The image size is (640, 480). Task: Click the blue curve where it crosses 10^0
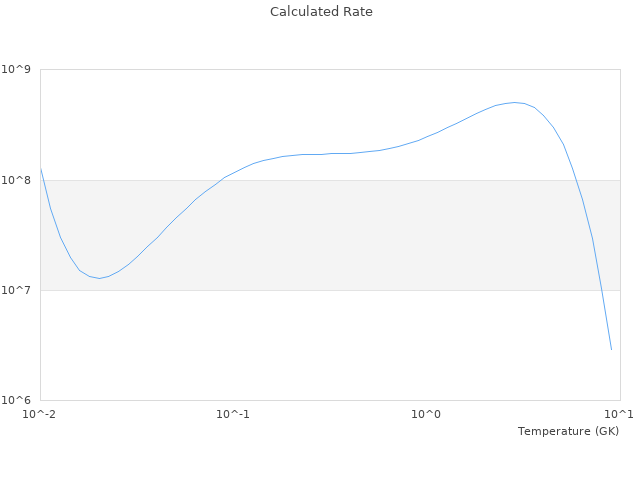click(426, 137)
